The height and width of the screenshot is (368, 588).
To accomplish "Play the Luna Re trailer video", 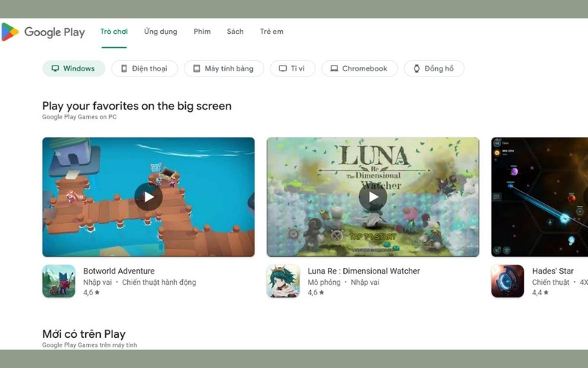I will [373, 197].
